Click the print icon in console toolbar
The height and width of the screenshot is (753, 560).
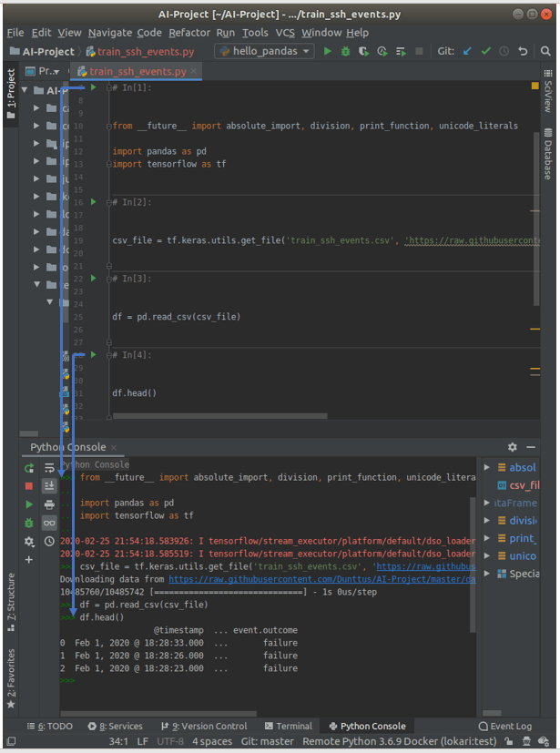49,504
